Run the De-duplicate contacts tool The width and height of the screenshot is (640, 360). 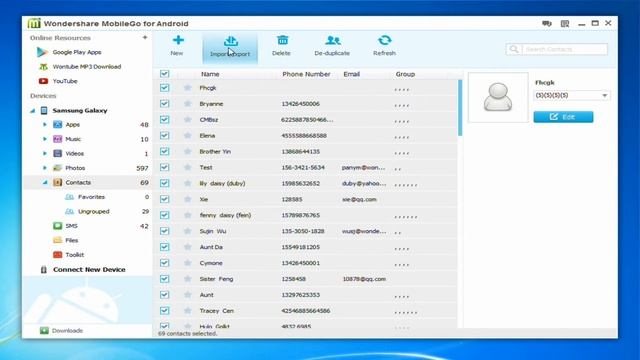click(x=332, y=46)
